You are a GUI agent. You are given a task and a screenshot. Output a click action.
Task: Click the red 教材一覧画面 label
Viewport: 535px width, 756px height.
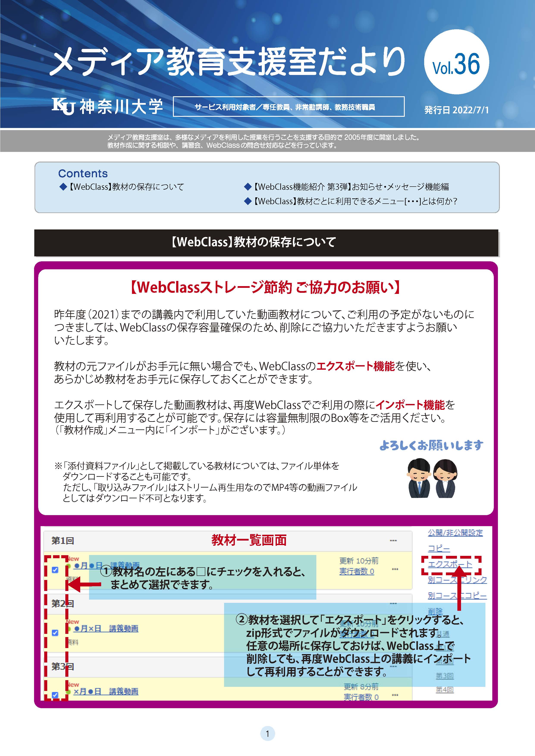pyautogui.click(x=249, y=540)
